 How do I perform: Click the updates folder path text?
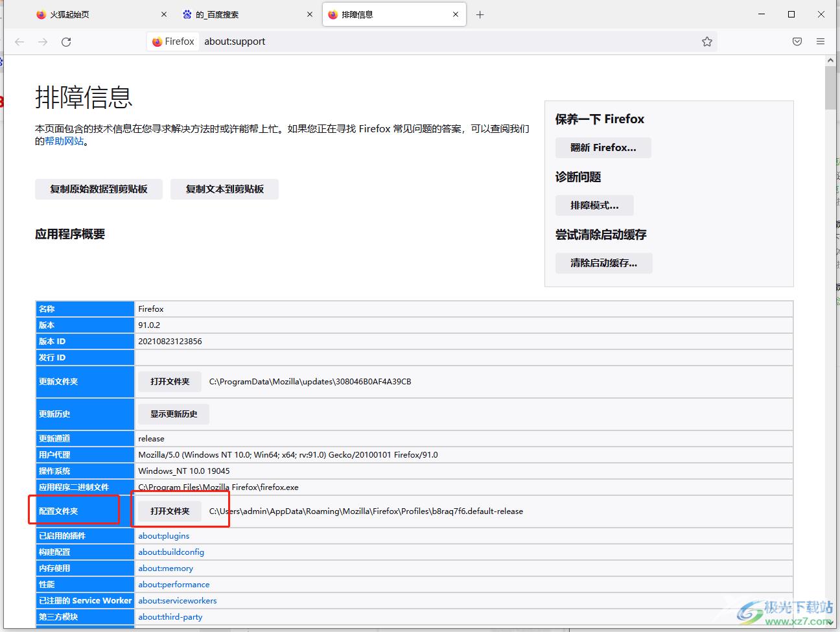pyautogui.click(x=310, y=382)
